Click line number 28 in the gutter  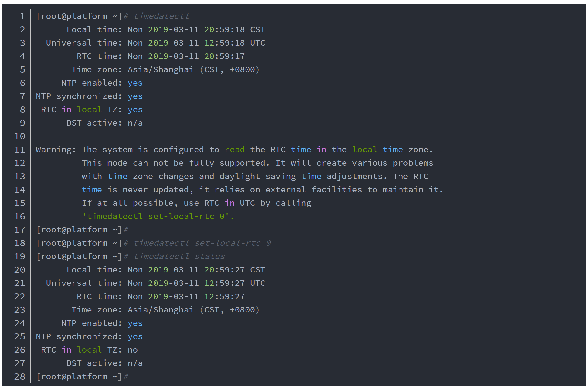20,377
